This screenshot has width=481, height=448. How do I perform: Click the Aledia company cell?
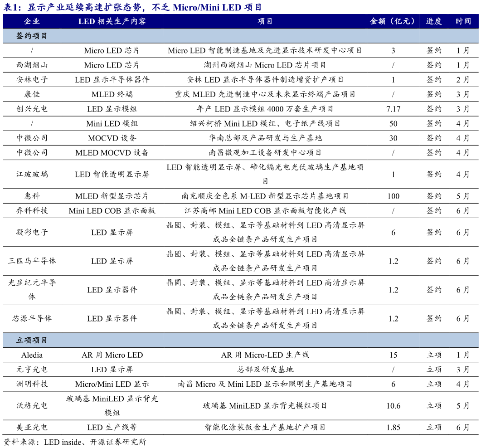[32, 355]
